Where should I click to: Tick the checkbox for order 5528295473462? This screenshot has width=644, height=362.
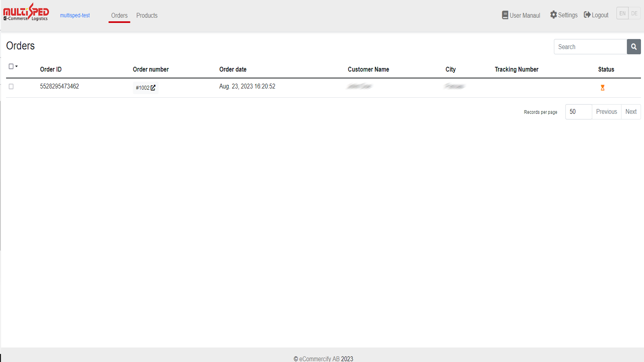tap(11, 86)
